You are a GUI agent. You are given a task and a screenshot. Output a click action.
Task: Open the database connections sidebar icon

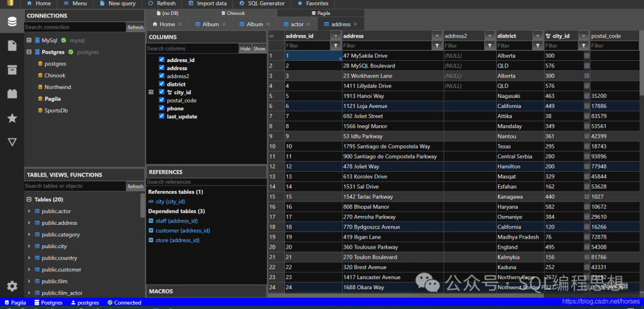click(x=12, y=23)
